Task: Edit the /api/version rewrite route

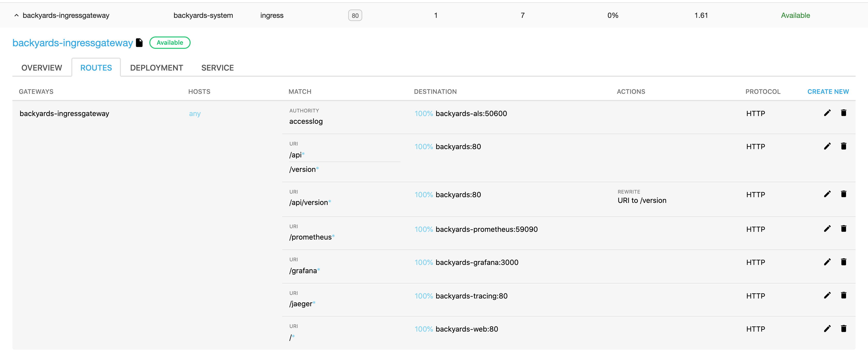Action: (827, 194)
